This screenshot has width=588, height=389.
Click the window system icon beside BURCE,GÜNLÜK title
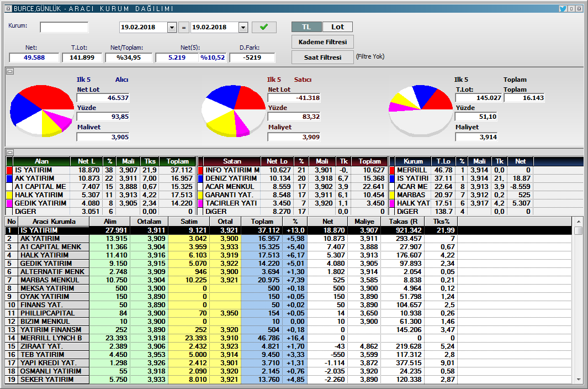(8, 8)
